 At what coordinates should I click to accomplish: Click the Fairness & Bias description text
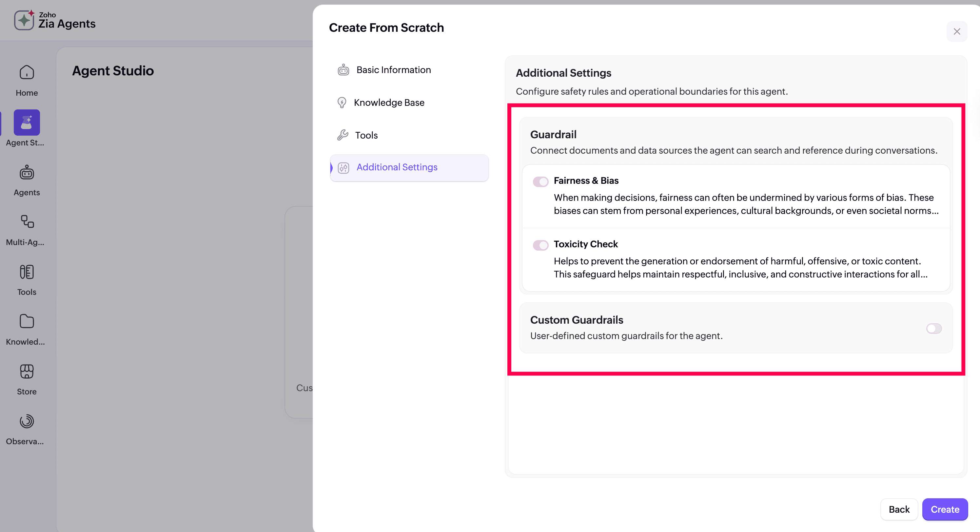pyautogui.click(x=746, y=204)
